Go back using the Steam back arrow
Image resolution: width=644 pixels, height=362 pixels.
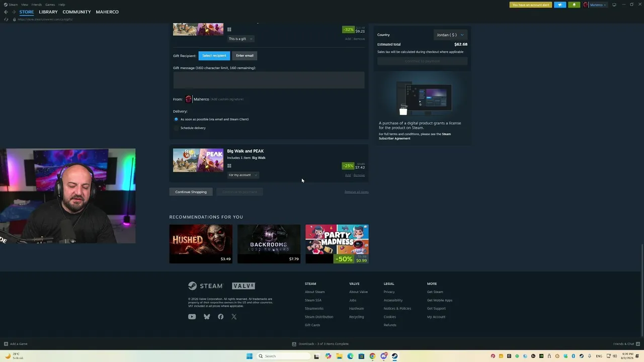tap(6, 12)
